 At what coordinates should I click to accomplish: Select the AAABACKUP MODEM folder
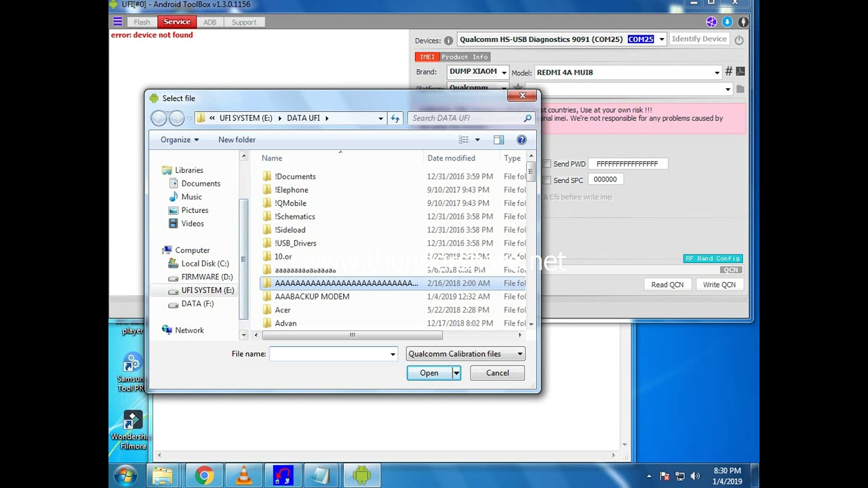[x=312, y=297]
